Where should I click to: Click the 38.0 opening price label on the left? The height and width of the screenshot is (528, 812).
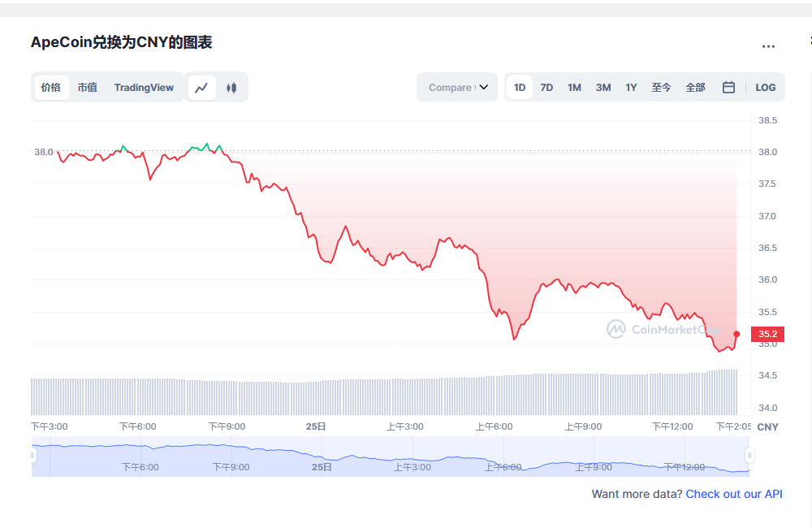coord(44,153)
